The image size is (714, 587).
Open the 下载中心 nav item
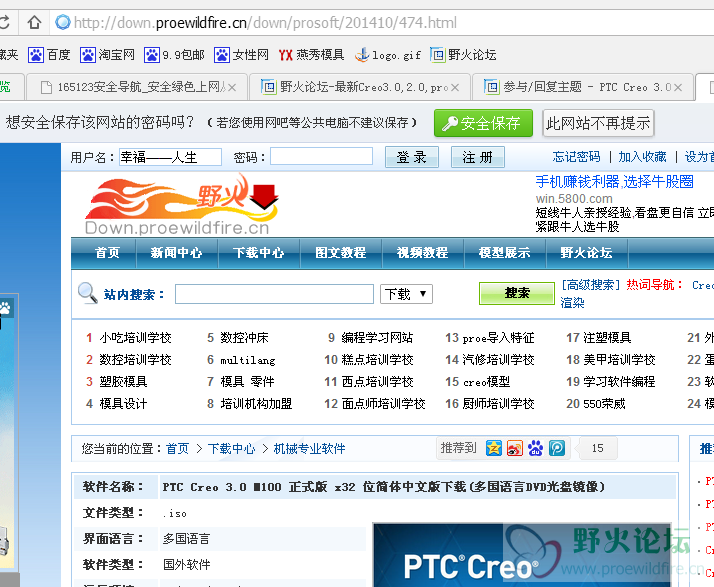pos(258,253)
